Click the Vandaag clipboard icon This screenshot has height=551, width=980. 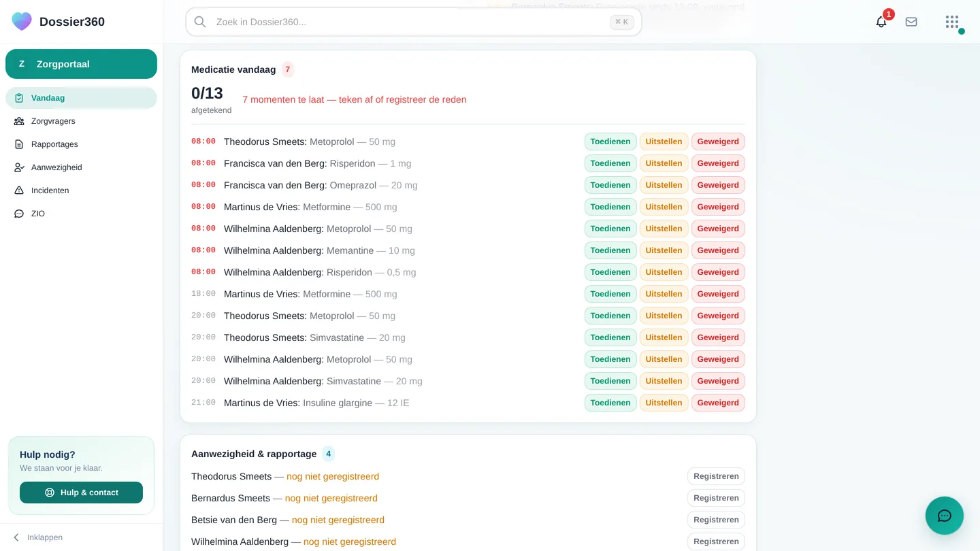tap(19, 98)
